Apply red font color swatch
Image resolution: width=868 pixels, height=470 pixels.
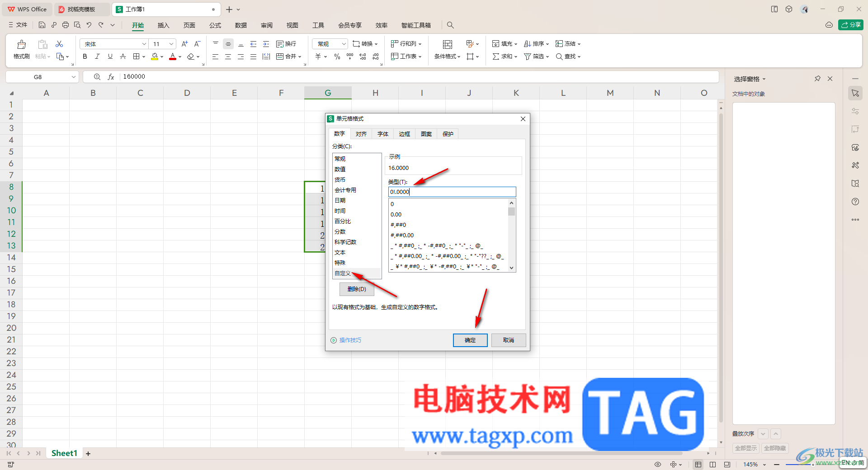(x=173, y=56)
